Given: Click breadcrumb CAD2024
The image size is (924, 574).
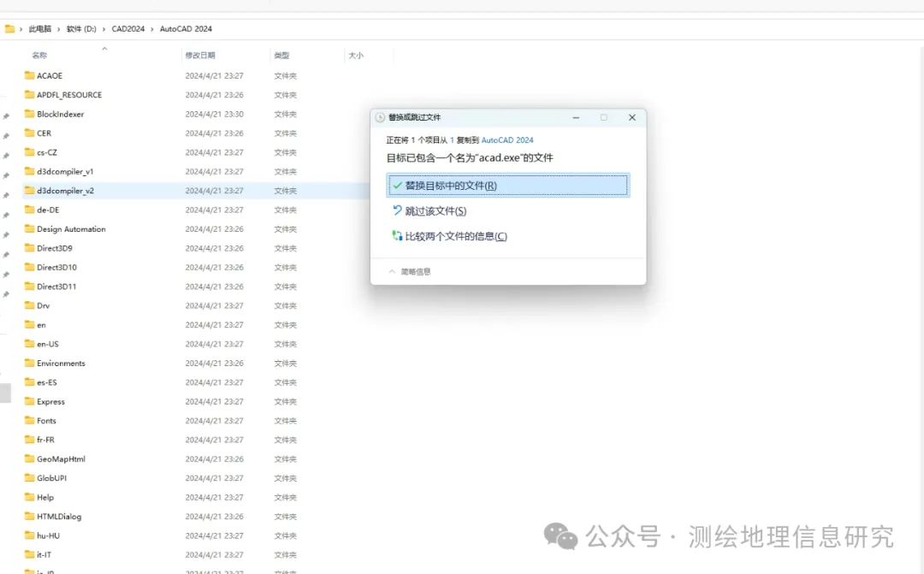Looking at the screenshot, I should click(127, 29).
